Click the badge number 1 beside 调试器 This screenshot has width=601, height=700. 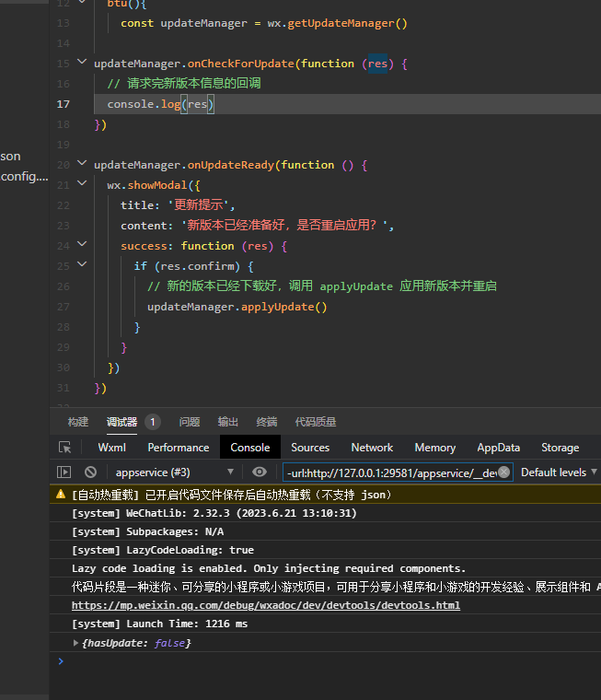(x=152, y=422)
